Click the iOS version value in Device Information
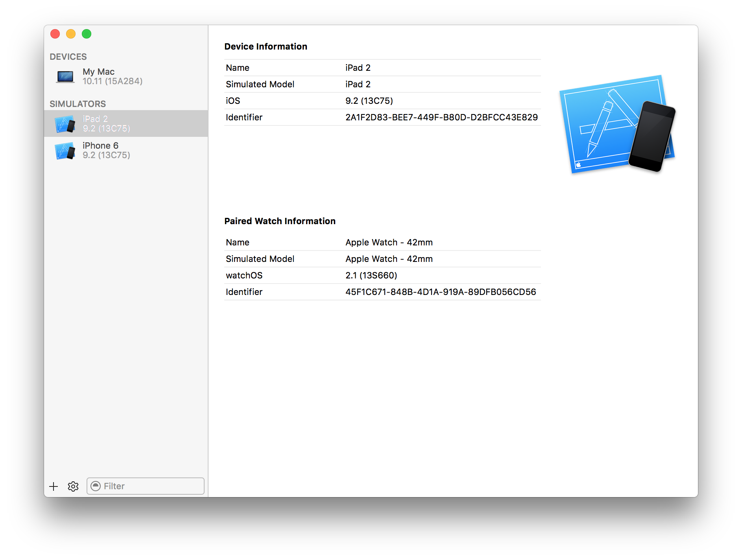 coord(369,101)
